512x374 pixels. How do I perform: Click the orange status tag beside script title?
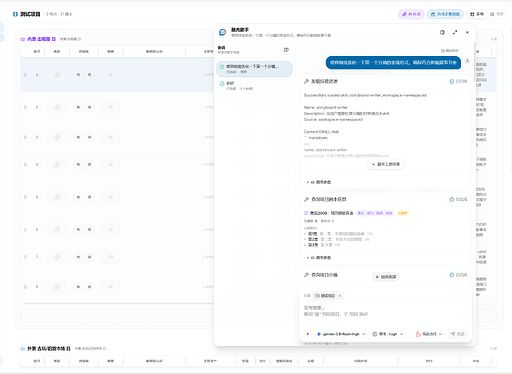tap(403, 213)
